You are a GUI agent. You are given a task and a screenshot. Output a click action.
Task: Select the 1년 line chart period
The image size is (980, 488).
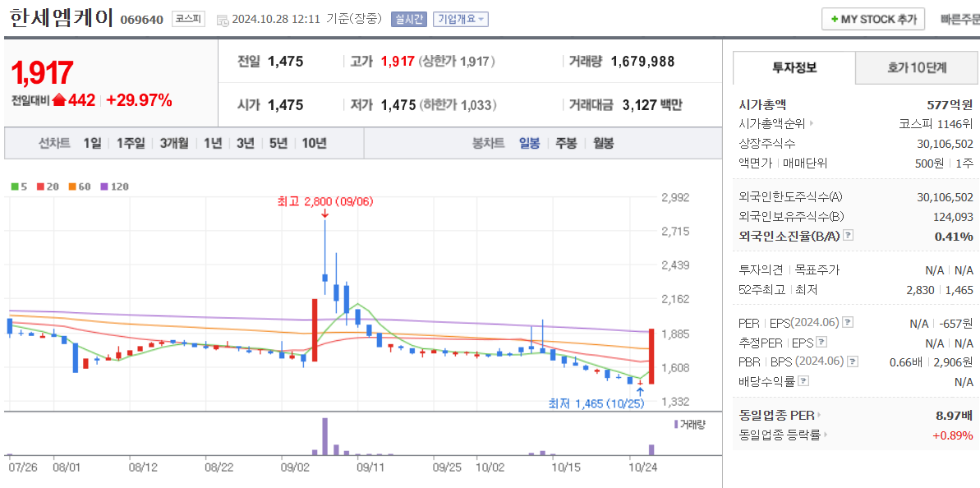coord(213,143)
